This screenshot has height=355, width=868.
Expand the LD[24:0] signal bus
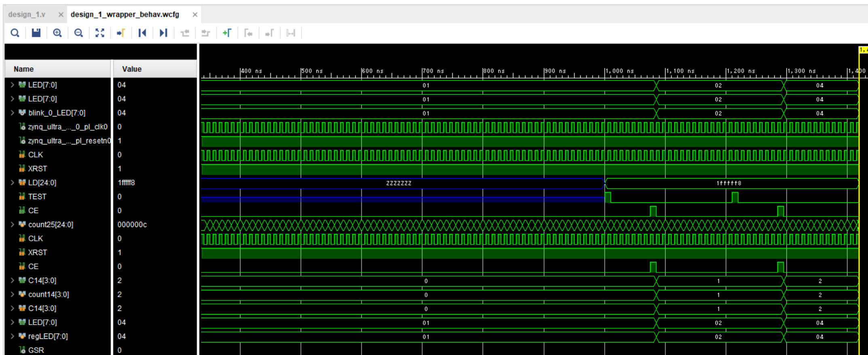click(x=12, y=183)
